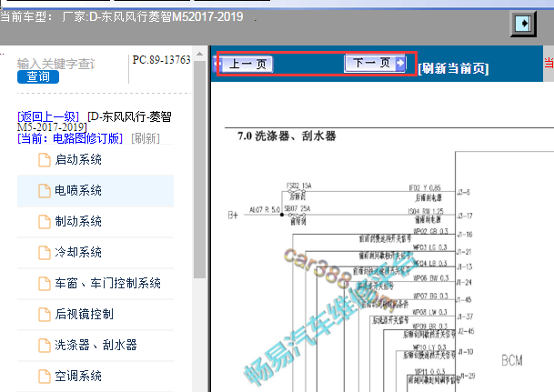The height and width of the screenshot is (392, 554).
Task: Click sidebar scrollbar up arrow
Action: [x=199, y=54]
